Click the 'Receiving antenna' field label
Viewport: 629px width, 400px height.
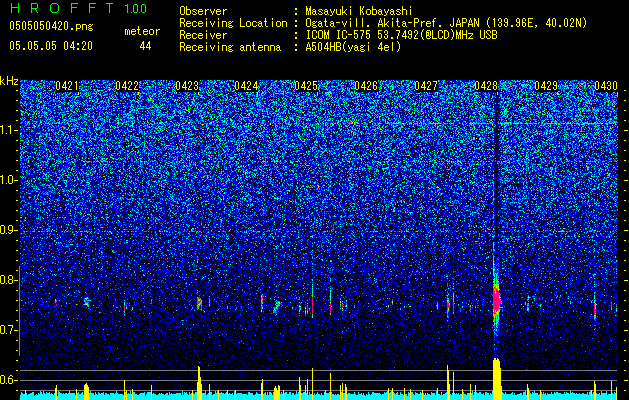(230, 47)
